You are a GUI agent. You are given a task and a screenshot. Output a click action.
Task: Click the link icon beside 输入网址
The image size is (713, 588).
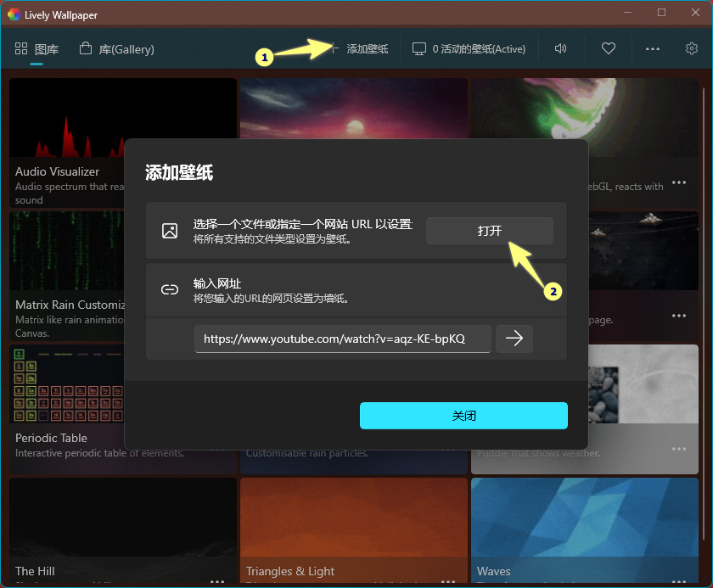tap(170, 290)
